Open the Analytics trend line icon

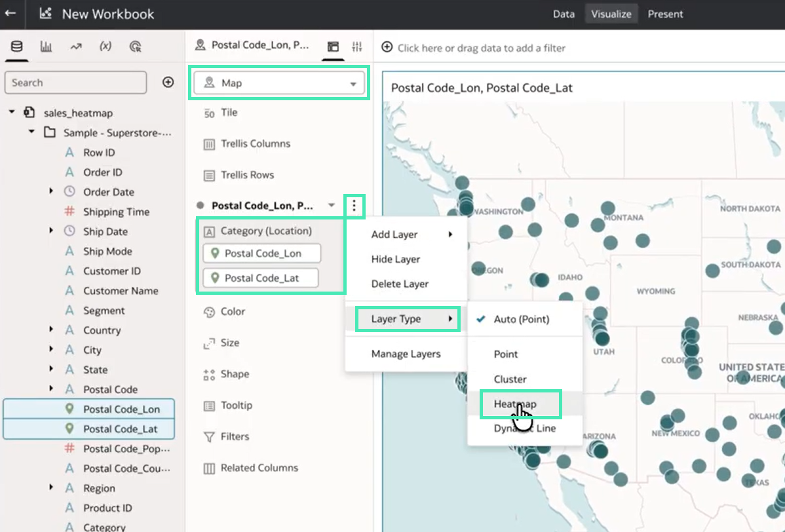pos(75,47)
